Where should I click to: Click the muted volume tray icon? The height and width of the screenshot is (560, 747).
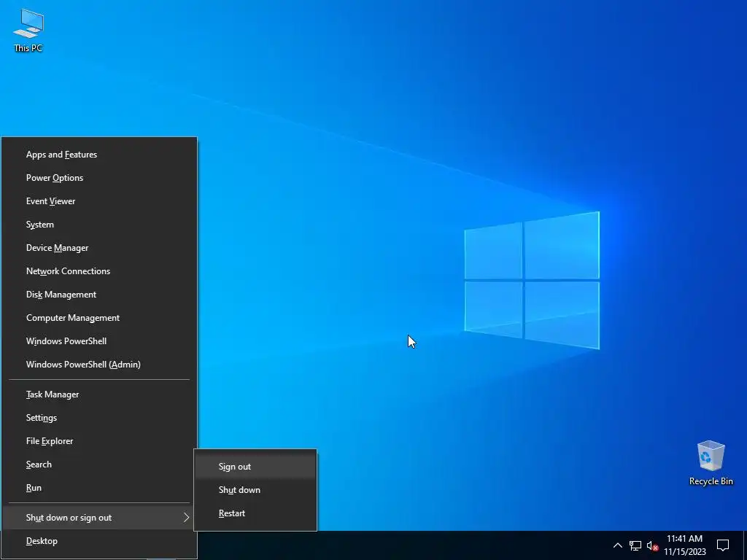[652, 545]
